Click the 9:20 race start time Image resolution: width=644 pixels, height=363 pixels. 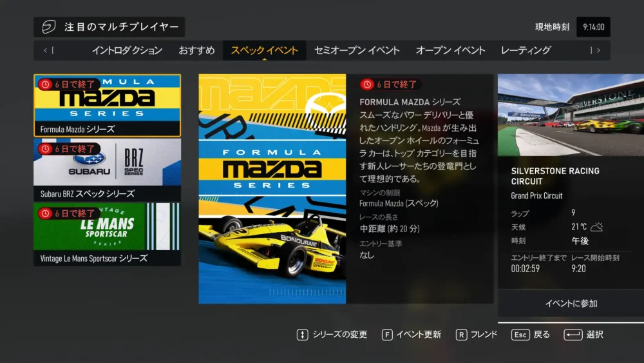(x=578, y=269)
